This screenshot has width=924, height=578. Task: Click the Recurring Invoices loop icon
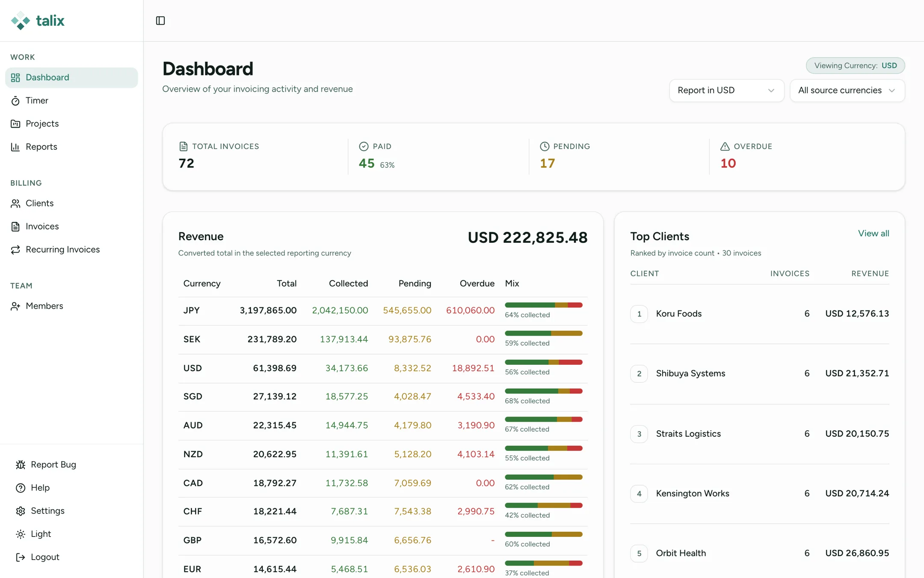point(15,250)
